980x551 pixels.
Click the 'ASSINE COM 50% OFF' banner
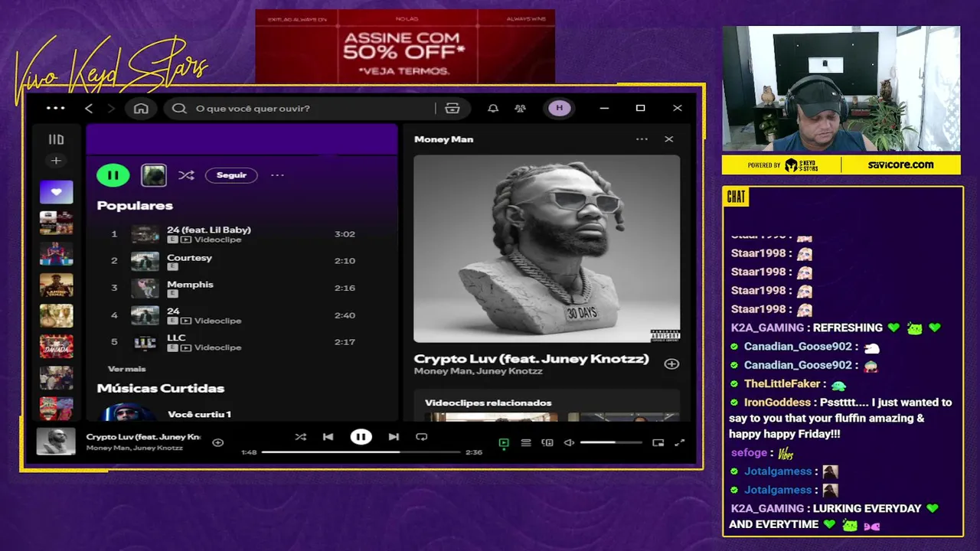405,47
